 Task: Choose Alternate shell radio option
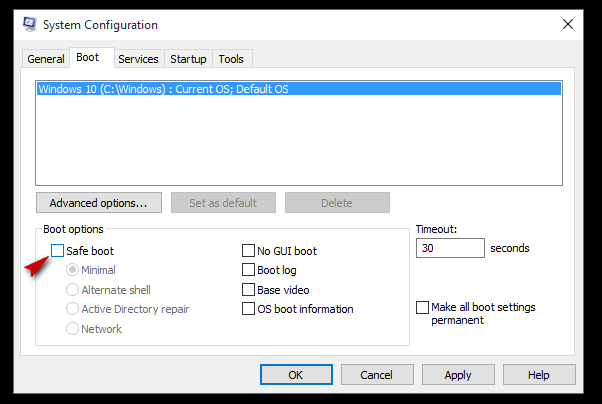point(72,289)
